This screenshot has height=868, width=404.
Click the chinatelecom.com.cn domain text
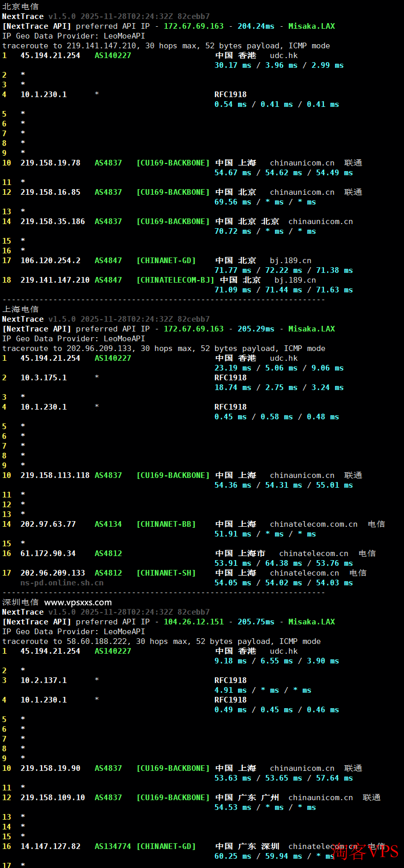314,524
